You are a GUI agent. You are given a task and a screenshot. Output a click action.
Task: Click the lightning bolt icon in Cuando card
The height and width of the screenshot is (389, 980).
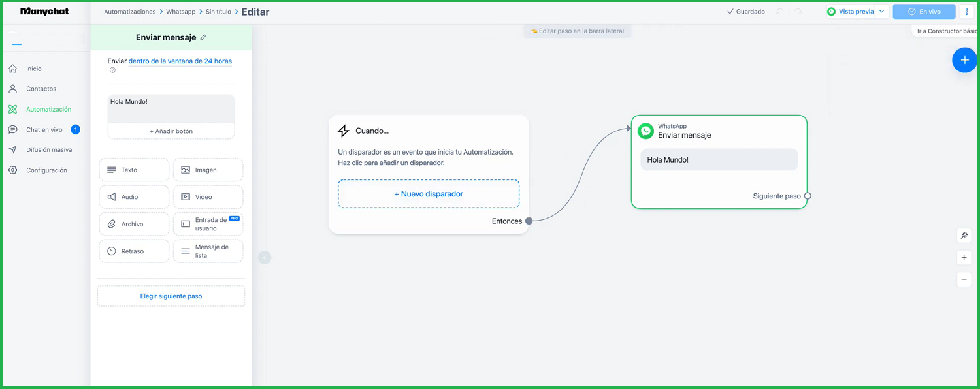pos(344,131)
